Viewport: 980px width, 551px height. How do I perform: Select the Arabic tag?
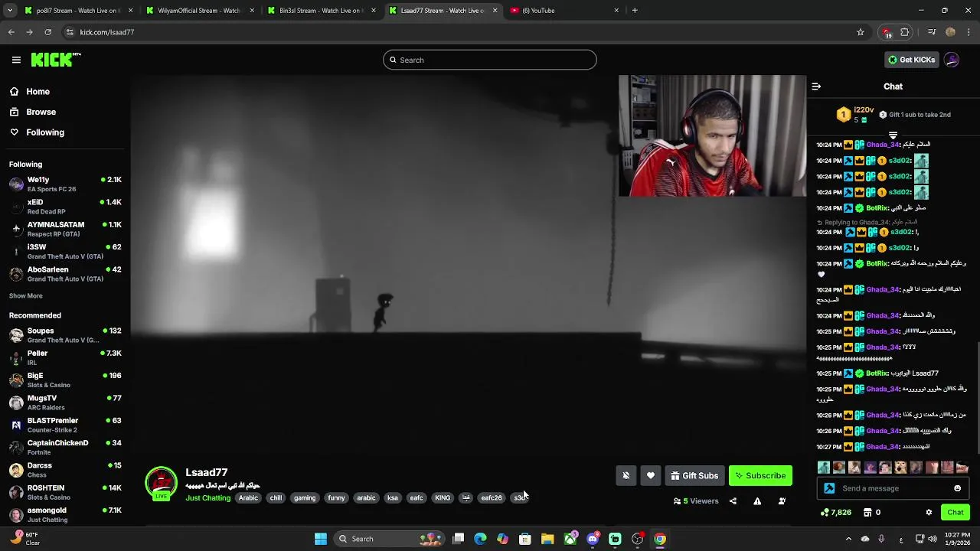[248, 498]
